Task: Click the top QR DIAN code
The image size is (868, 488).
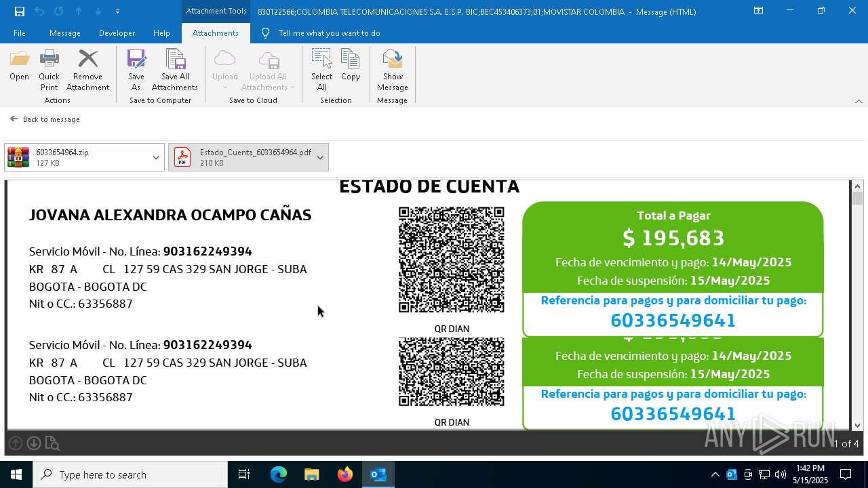Action: pyautogui.click(x=452, y=260)
